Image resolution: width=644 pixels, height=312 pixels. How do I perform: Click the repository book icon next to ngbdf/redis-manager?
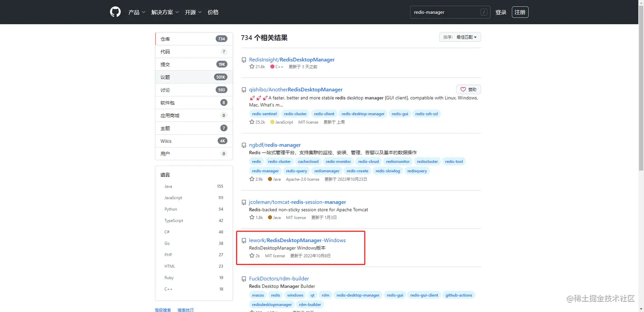(x=244, y=144)
